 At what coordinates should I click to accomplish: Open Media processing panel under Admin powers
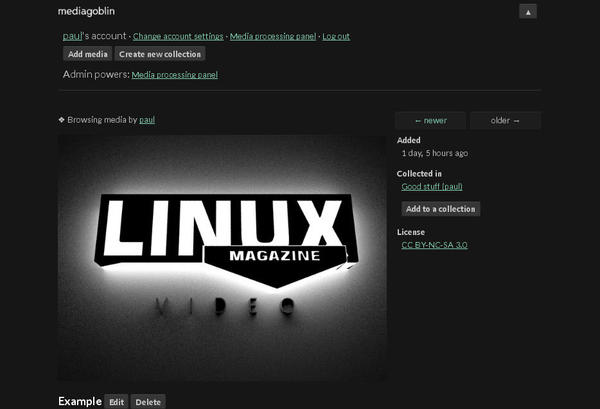click(x=174, y=75)
